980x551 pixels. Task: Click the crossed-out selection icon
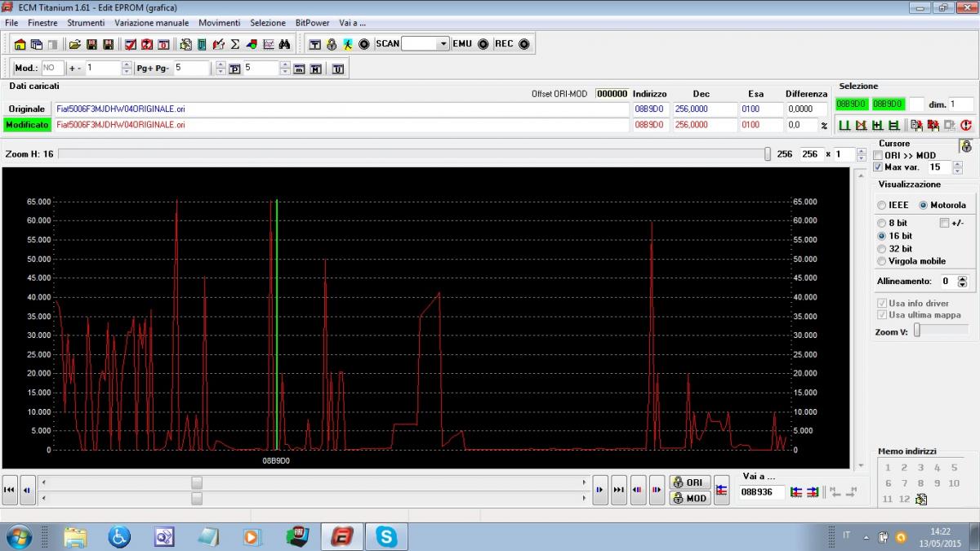point(861,125)
